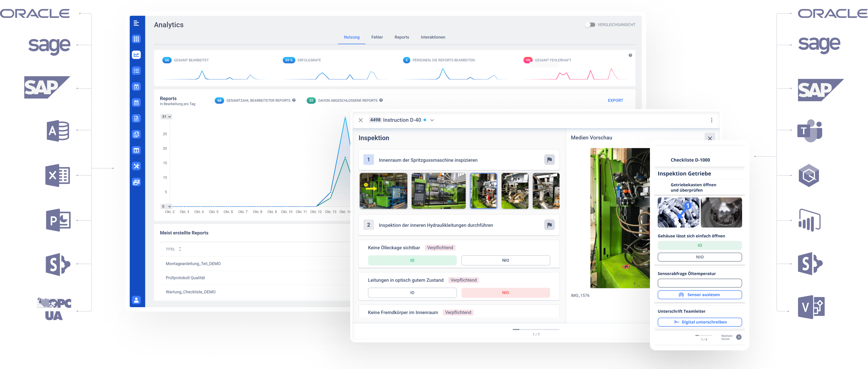
Task: Click the Digital unterschreiben button
Action: click(x=700, y=322)
